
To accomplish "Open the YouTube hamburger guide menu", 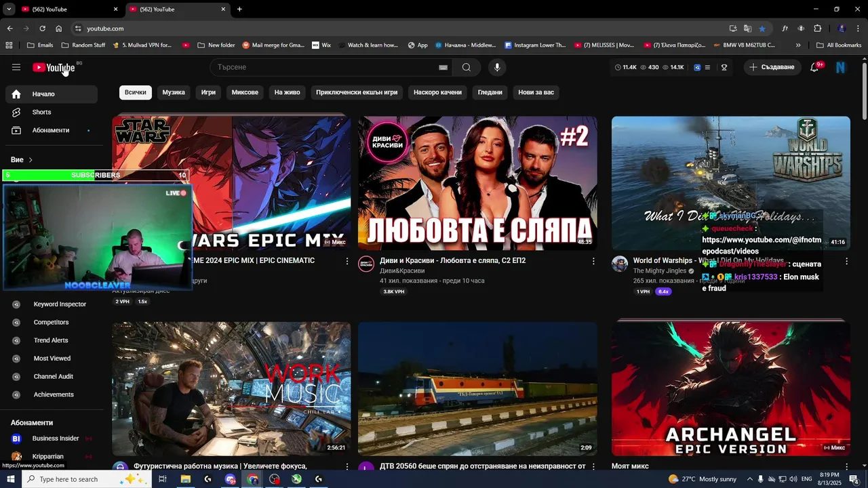I will pos(16,67).
